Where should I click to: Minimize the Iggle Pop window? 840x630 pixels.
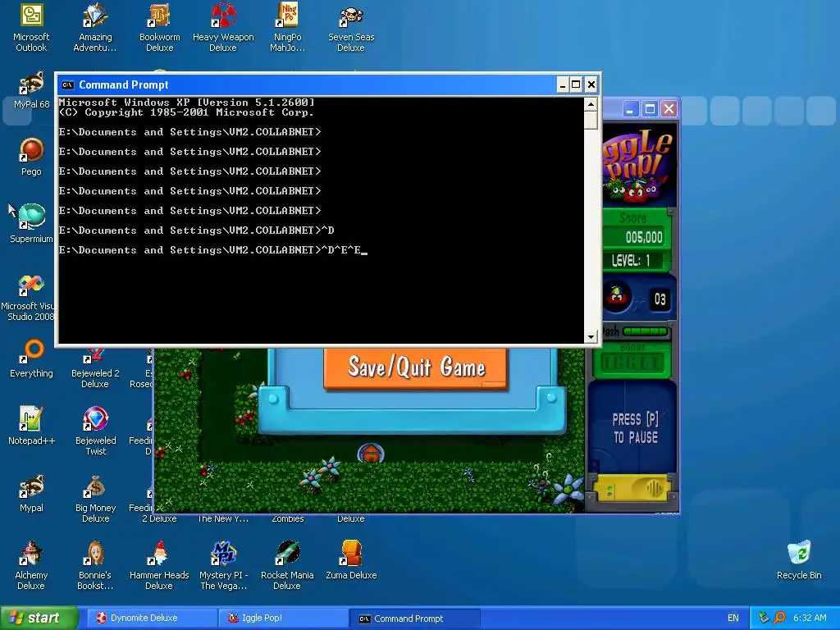click(631, 109)
